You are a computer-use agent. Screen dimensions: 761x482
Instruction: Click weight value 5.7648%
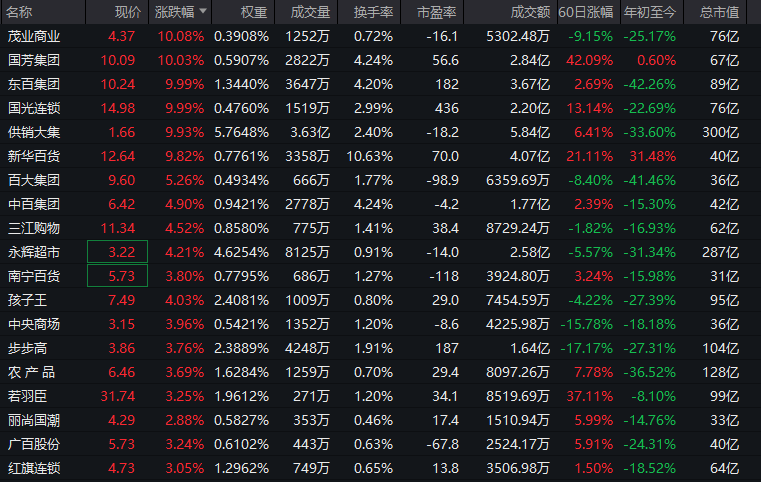[x=241, y=133]
